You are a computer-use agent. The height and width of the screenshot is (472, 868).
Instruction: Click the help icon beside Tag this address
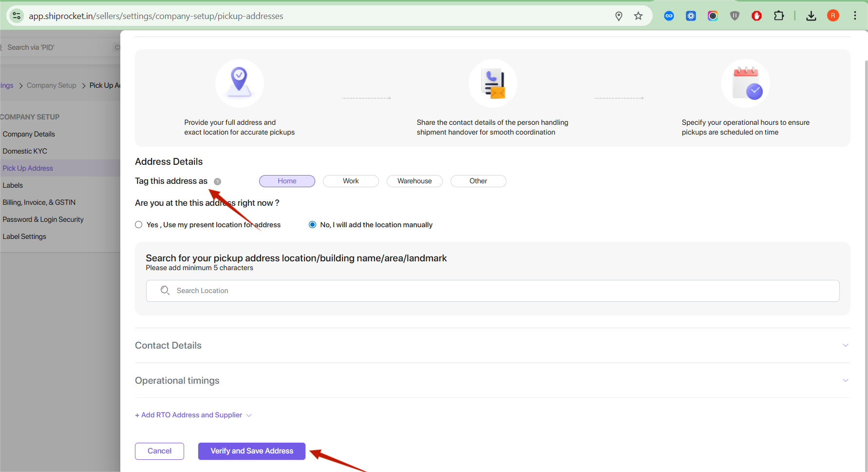(x=217, y=181)
